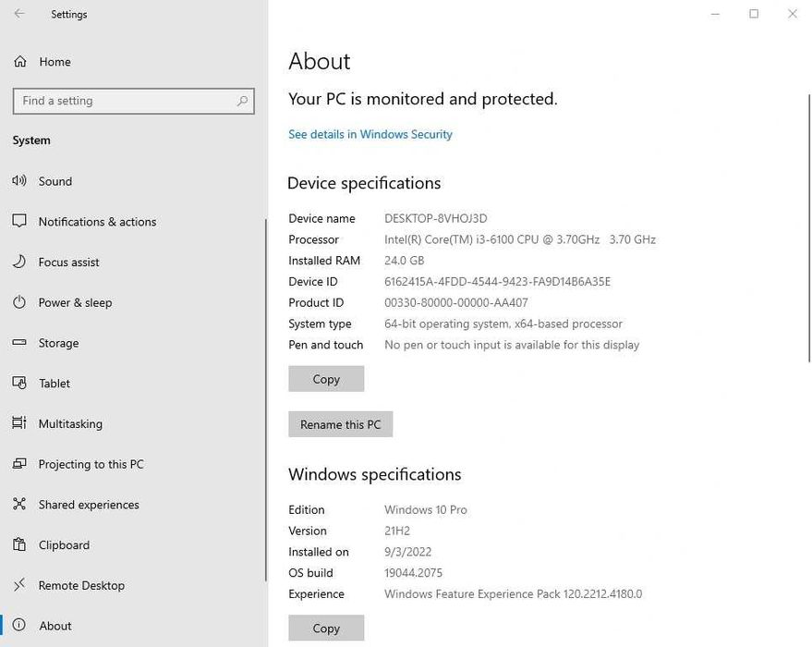
Task: Click the About page scrollbar
Action: click(809, 228)
